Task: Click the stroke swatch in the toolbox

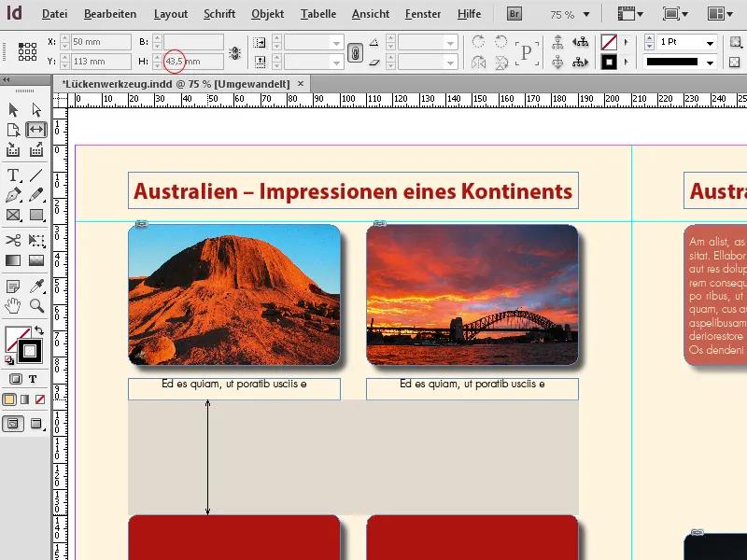Action: coord(30,352)
